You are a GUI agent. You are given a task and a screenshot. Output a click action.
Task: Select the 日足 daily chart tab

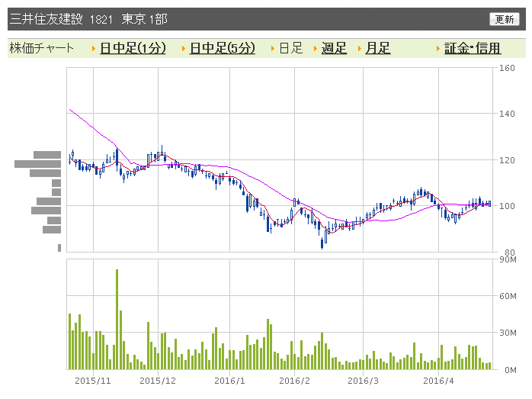pos(290,48)
